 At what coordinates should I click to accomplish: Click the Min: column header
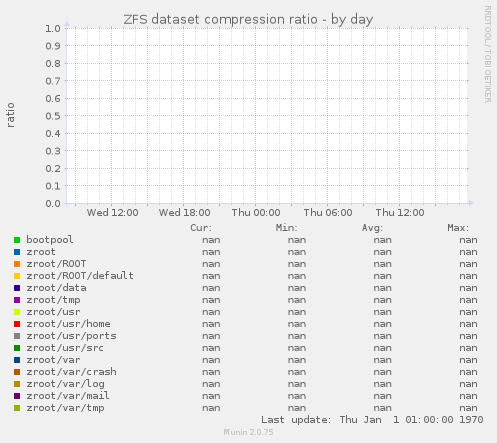click(287, 228)
